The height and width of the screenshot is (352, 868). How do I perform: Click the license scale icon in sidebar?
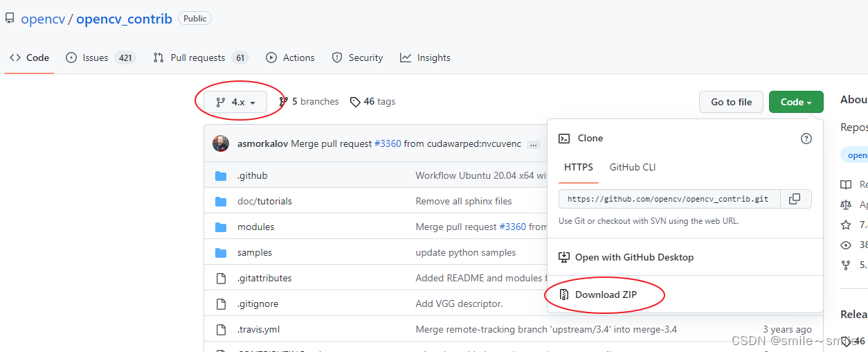(x=846, y=204)
